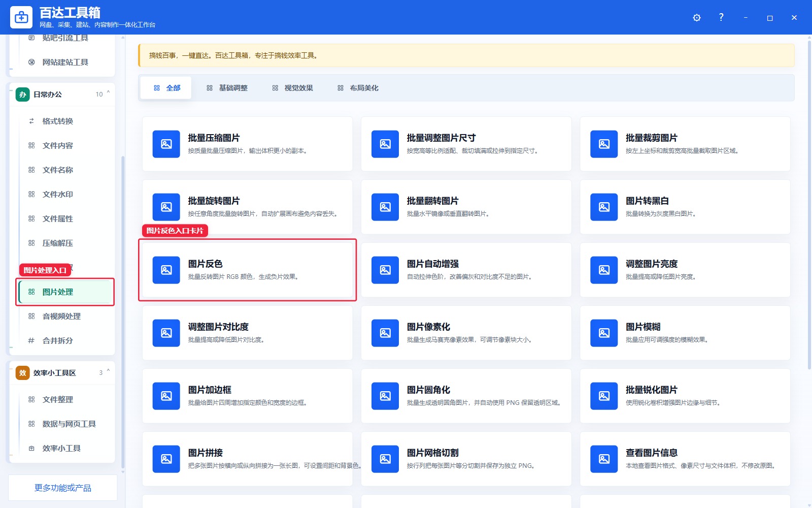Open the help question mark icon
Screen dimensions: 812x508
tap(721, 17)
